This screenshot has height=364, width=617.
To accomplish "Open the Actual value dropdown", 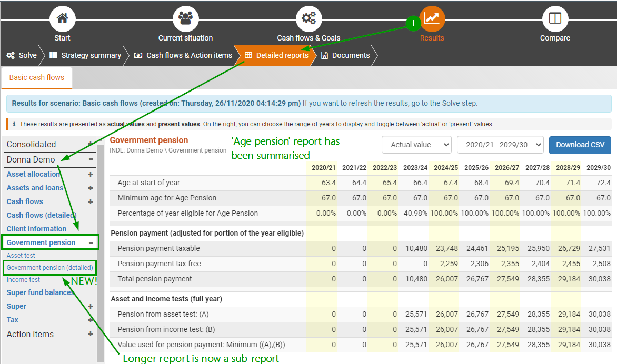I will (x=416, y=145).
